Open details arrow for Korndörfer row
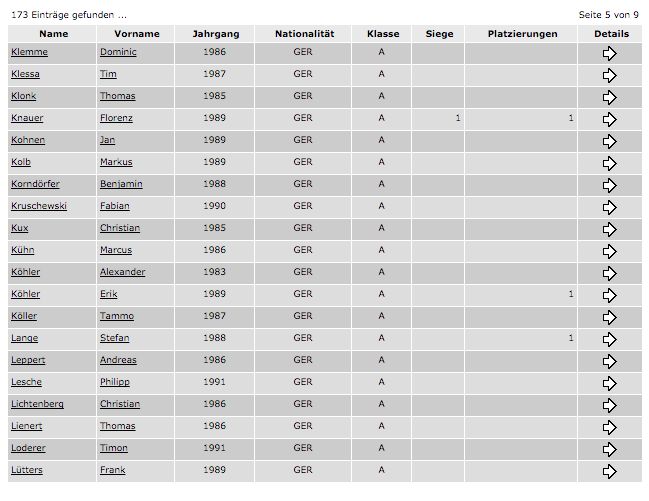Screen dimensions: 649x501 [610, 185]
